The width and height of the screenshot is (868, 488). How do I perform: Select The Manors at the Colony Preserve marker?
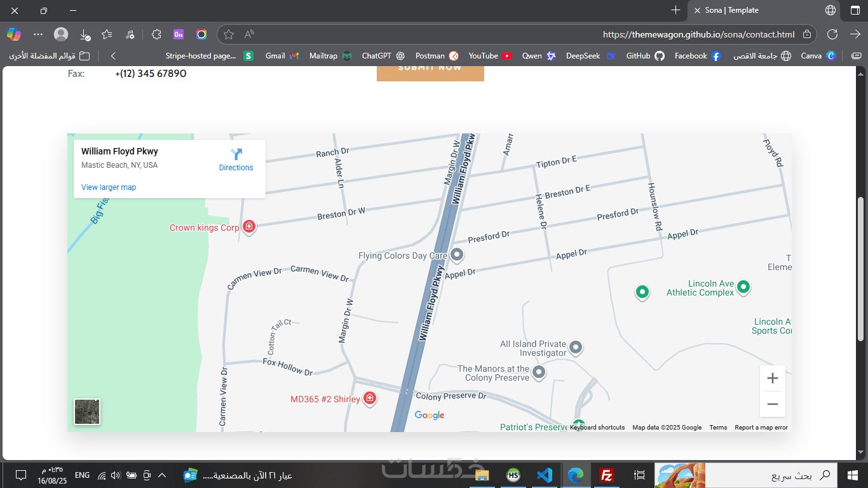(539, 372)
